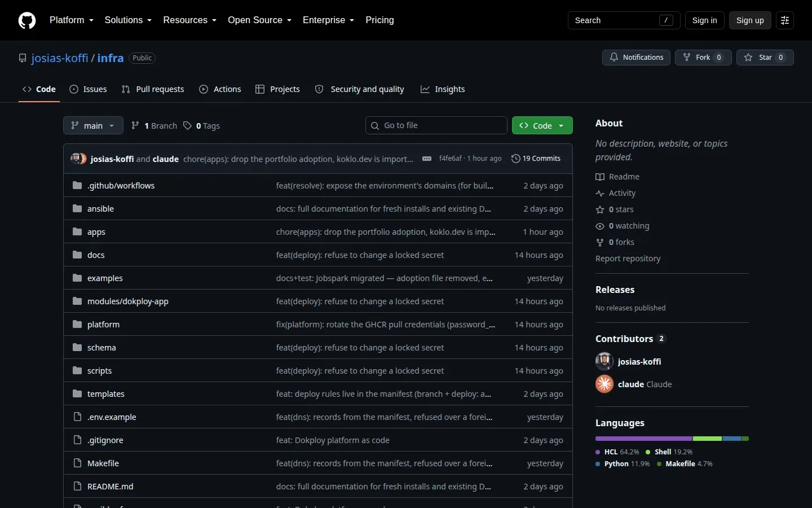812x508 pixels.
Task: Switch to the Actions tab
Action: [x=220, y=89]
